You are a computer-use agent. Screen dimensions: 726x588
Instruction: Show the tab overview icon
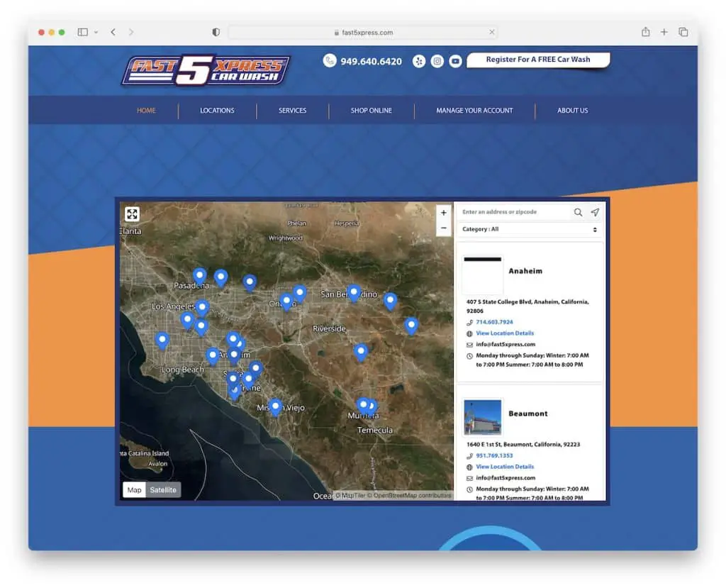point(683,32)
